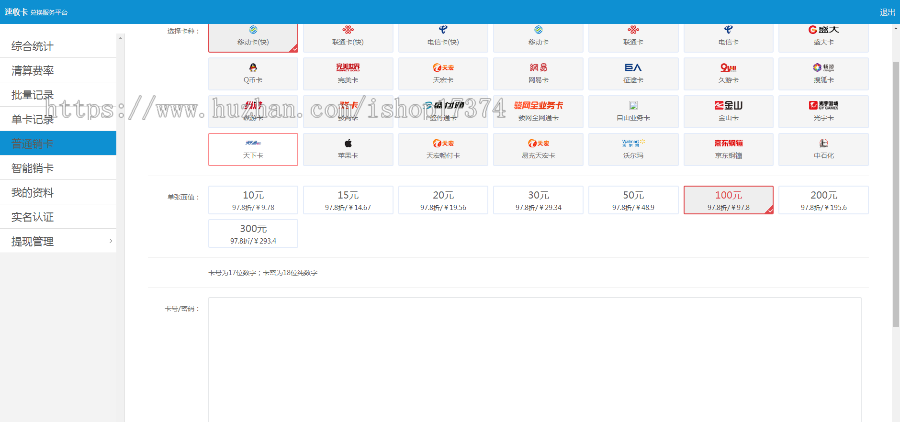The height and width of the screenshot is (422, 900).
Task: Expand the 提现管理 sidebar submenu
Action: click(x=58, y=241)
